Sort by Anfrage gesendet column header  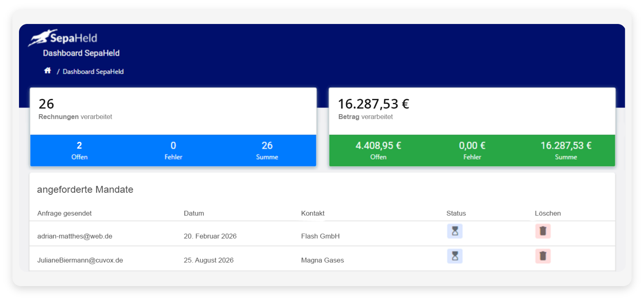click(64, 213)
